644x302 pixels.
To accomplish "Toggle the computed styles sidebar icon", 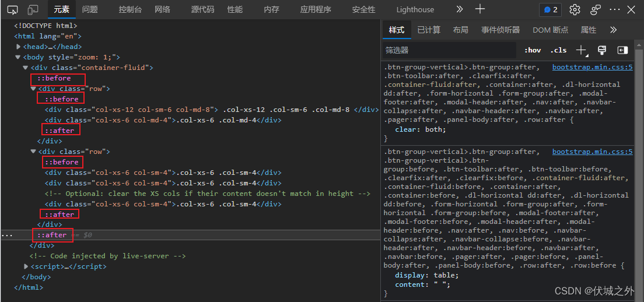I will [622, 50].
